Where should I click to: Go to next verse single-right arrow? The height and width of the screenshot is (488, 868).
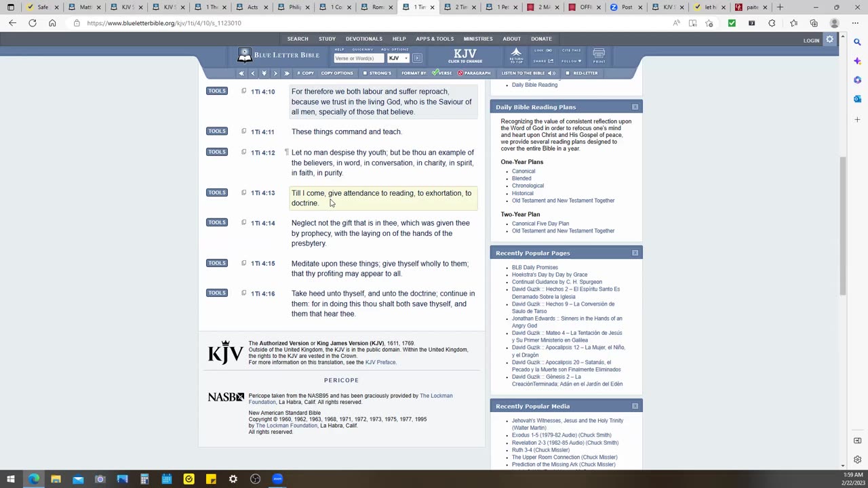coord(275,73)
